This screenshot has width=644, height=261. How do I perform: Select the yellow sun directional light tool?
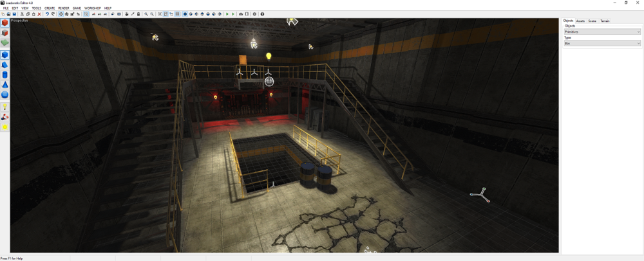pos(5,127)
